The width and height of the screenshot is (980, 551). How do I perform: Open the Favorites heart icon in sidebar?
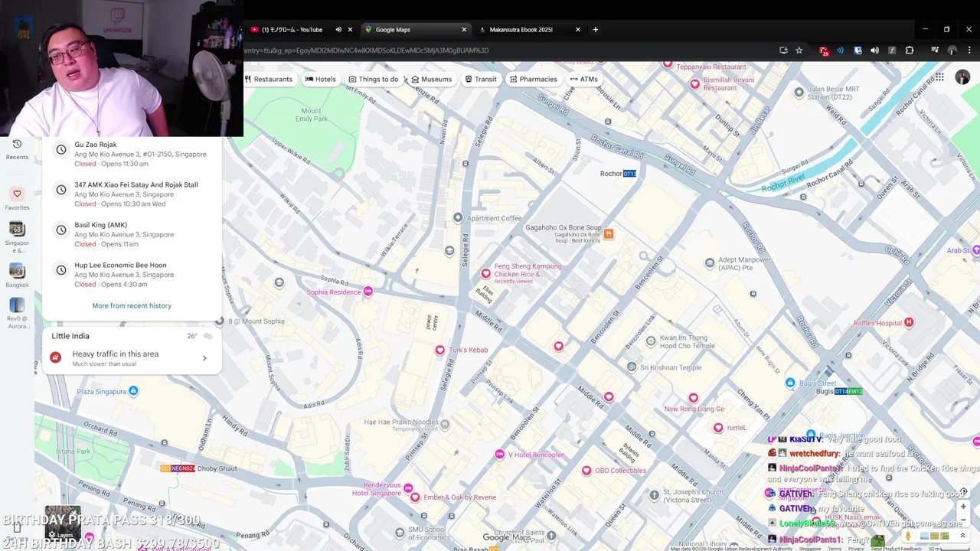point(17,194)
